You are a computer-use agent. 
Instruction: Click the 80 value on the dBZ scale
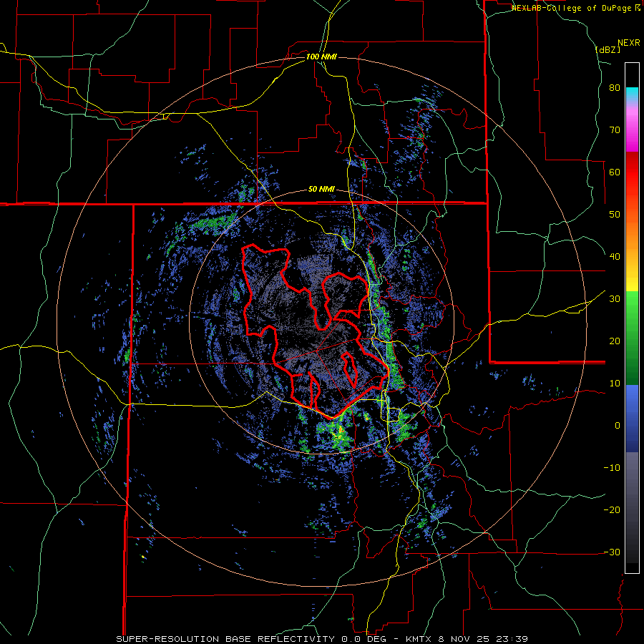(x=615, y=88)
